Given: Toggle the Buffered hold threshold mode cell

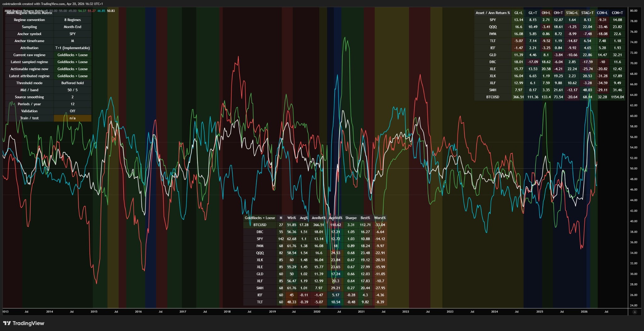Looking at the screenshot, I should (x=72, y=83).
